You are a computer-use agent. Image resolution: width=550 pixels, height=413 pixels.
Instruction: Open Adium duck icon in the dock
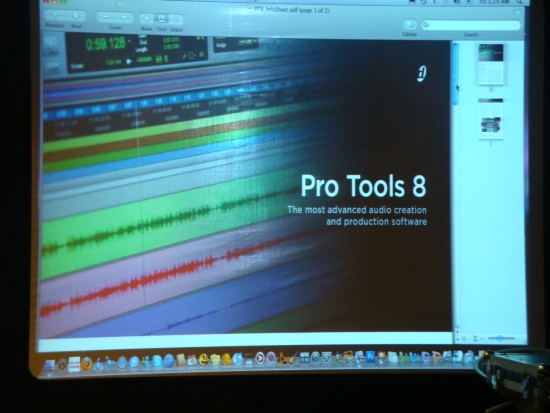pos(226,359)
